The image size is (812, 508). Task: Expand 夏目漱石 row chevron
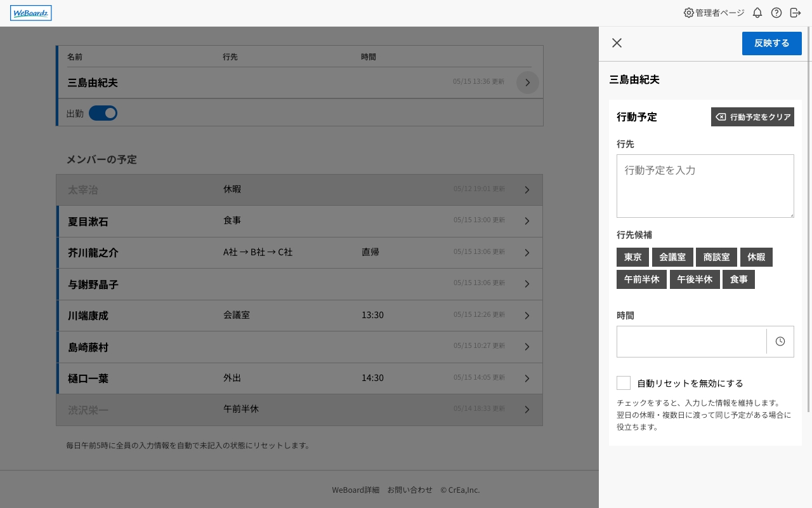click(x=527, y=221)
